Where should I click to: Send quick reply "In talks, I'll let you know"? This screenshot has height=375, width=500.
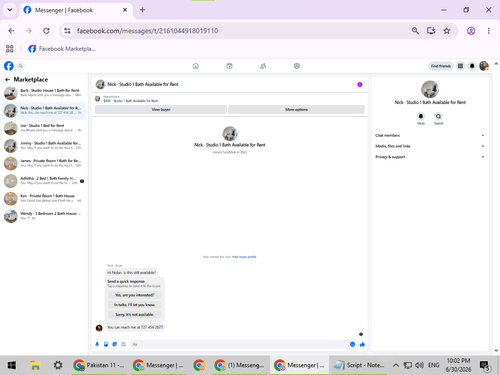pos(135,305)
